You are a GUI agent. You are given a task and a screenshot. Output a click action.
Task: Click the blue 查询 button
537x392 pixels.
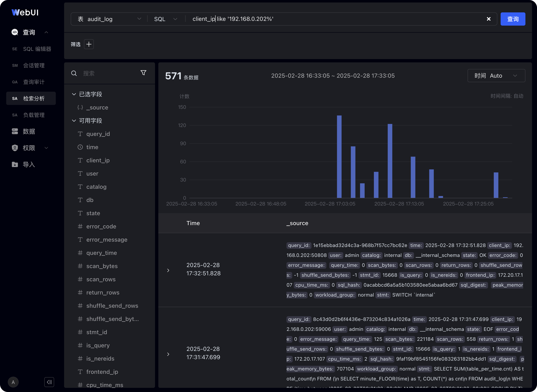click(x=513, y=19)
